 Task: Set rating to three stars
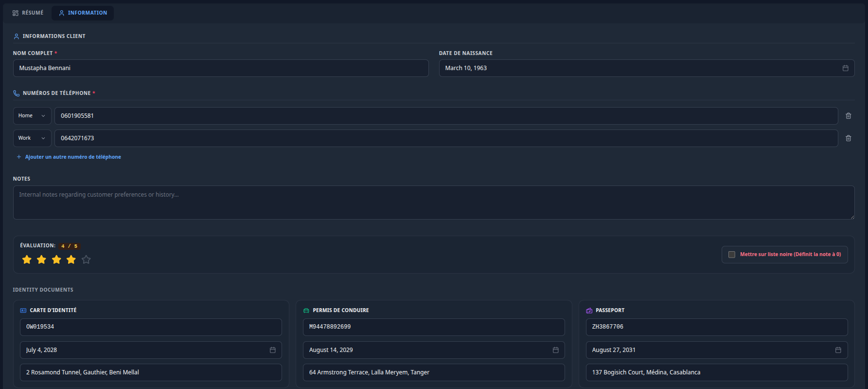(56, 259)
